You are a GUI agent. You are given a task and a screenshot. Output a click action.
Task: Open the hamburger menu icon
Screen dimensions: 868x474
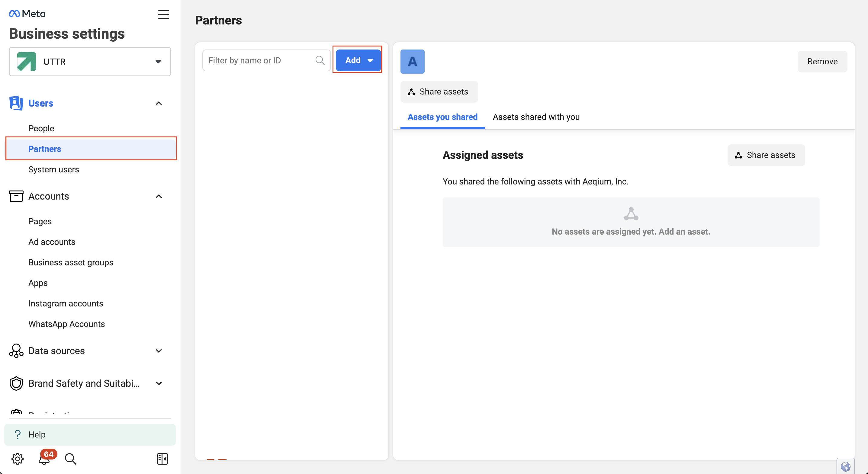163,14
